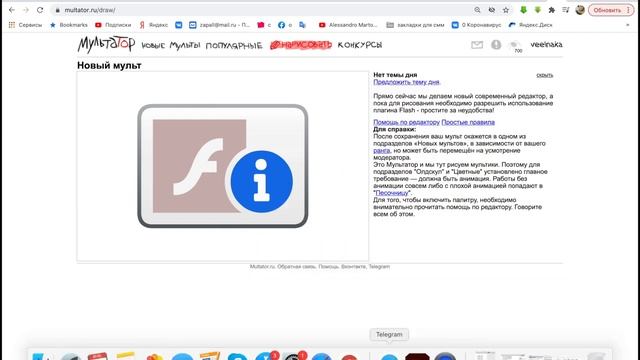640x360 pixels.
Task: Open the zapall@mail.ru bookmark
Action: [x=220, y=25]
